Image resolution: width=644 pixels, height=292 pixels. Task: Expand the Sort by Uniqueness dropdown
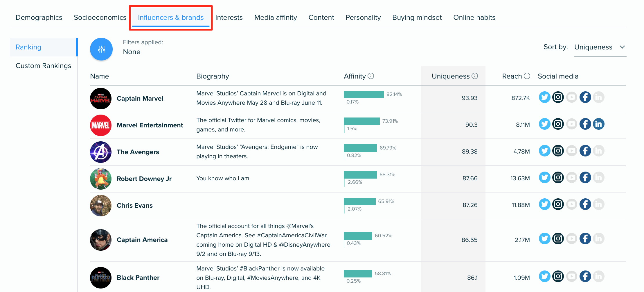point(600,47)
